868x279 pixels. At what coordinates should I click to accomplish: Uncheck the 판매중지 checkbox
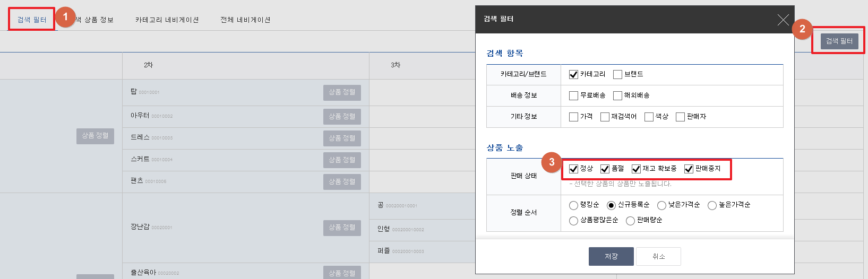pyautogui.click(x=689, y=169)
